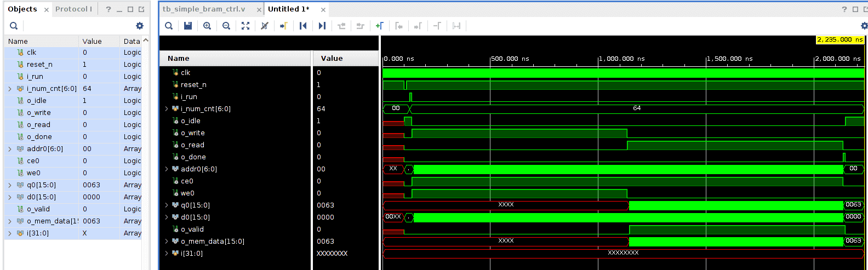Toggle floating ruler measurement icon
Image resolution: width=868 pixels, height=270 pixels.
456,26
